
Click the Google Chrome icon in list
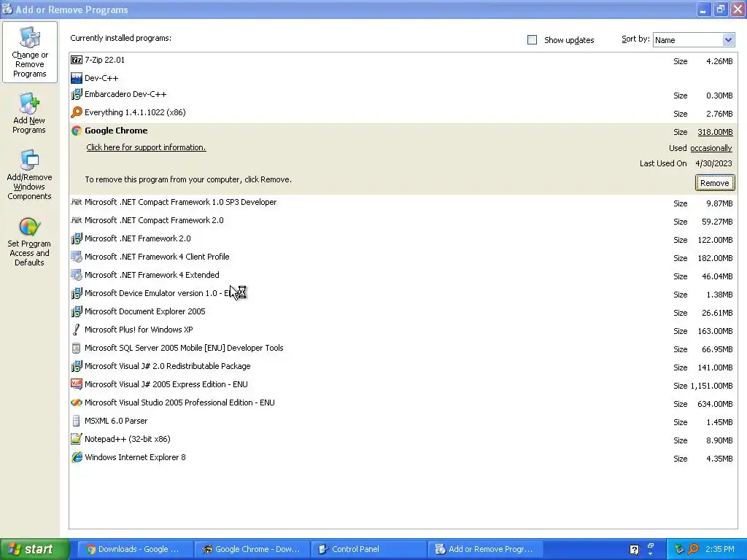point(76,131)
